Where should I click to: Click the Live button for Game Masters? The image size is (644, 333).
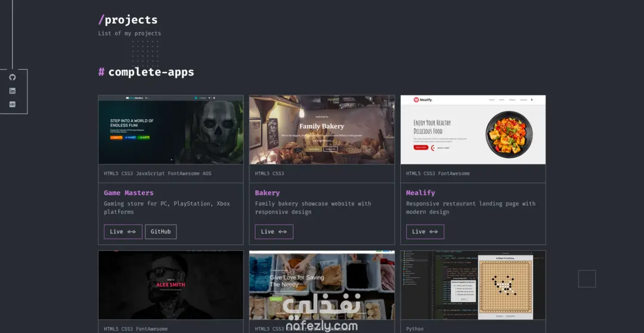(x=123, y=232)
